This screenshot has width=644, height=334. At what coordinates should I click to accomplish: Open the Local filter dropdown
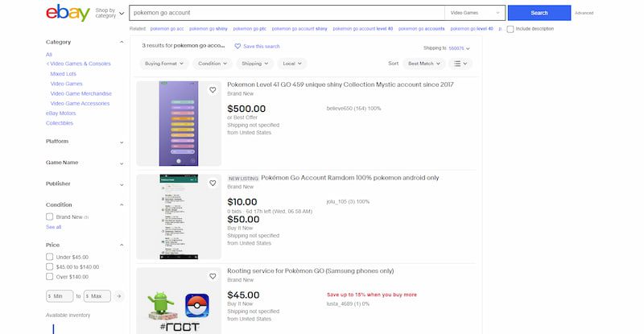coord(292,64)
